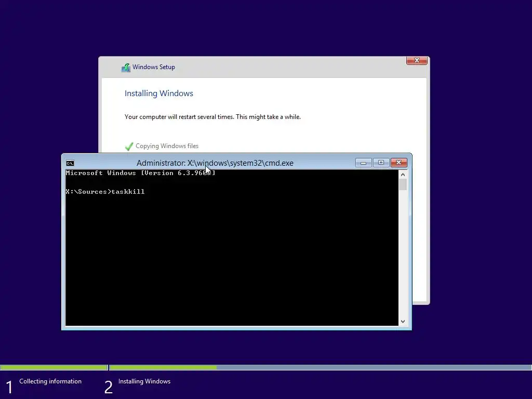Viewport: 532px width, 399px height.
Task: Click the 'Windows Setup' title text
Action: pyautogui.click(x=154, y=67)
